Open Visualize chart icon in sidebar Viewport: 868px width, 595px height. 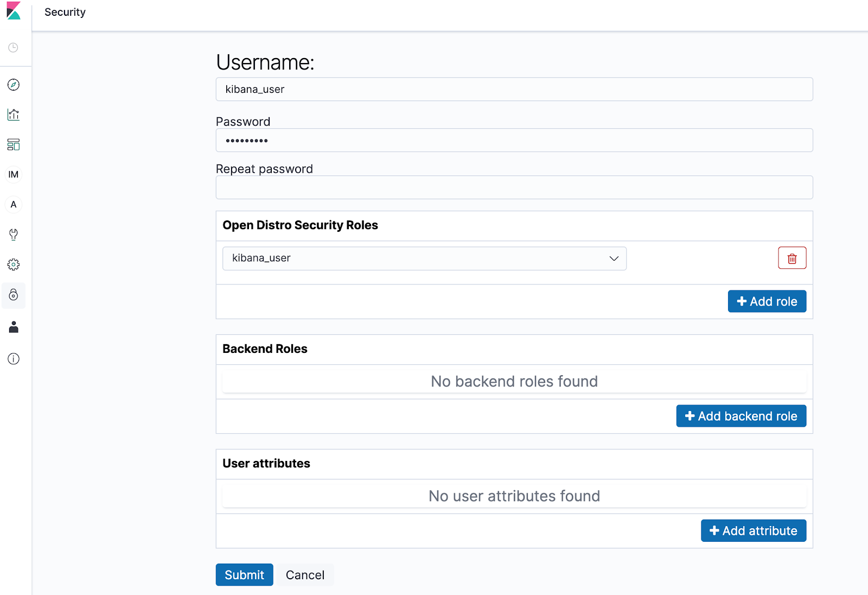click(14, 115)
